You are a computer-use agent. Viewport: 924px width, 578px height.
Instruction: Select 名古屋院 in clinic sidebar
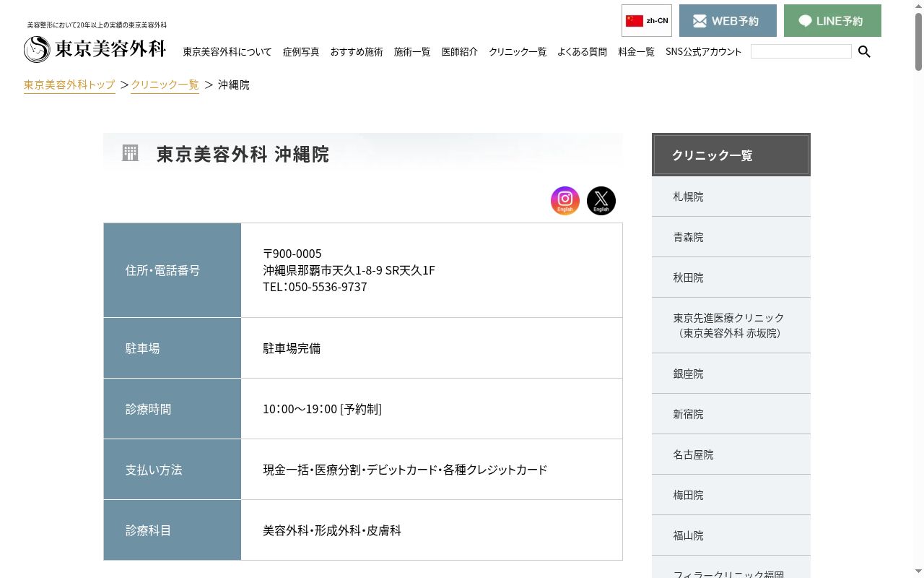click(x=731, y=454)
